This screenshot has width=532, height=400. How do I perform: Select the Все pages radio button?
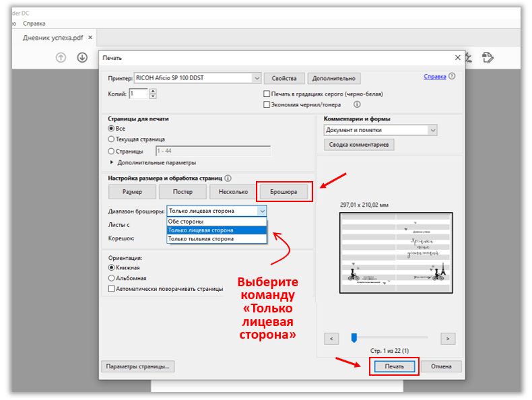pyautogui.click(x=111, y=129)
